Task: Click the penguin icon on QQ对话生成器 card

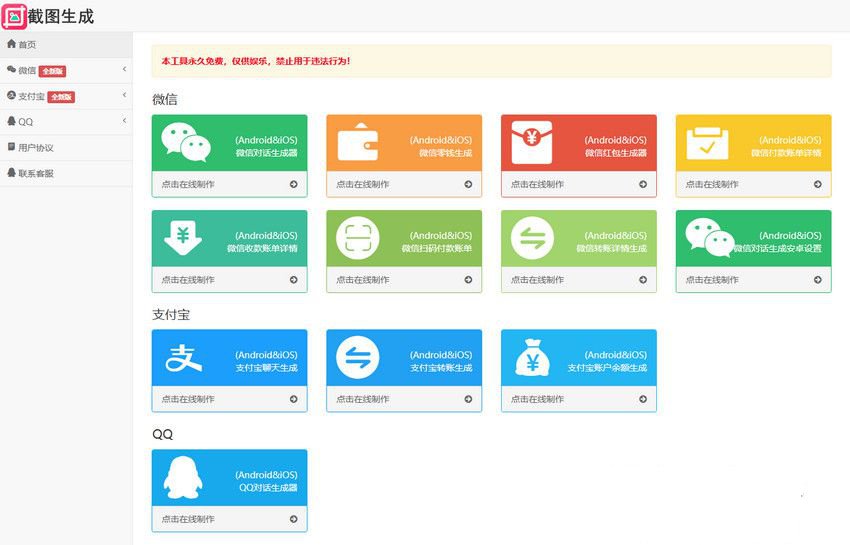Action: tap(183, 477)
